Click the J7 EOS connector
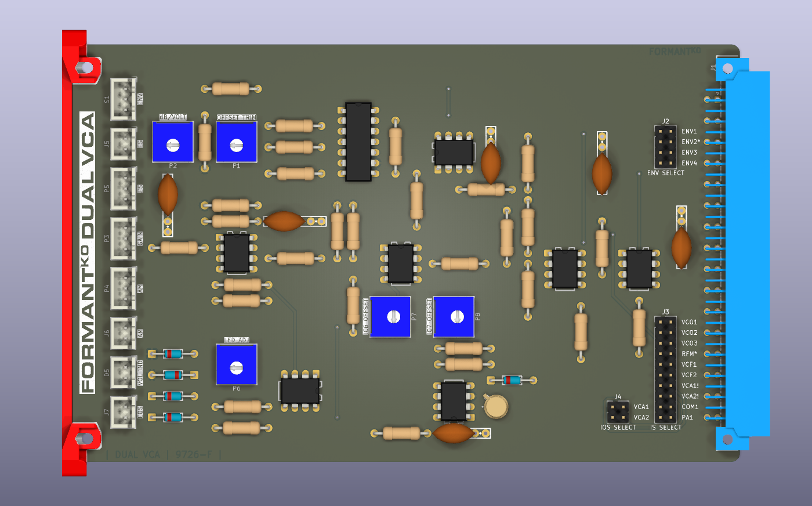The image size is (812, 506). 124,413
